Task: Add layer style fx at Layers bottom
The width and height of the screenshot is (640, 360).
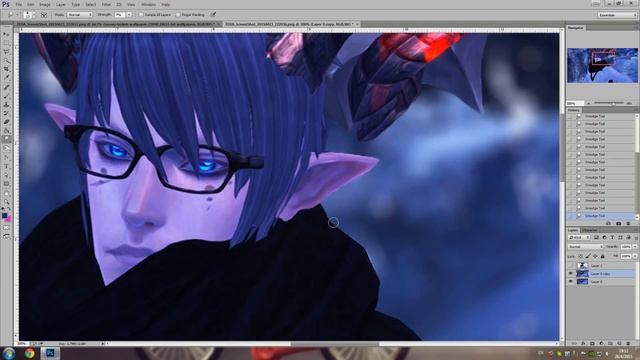Action: (x=583, y=343)
